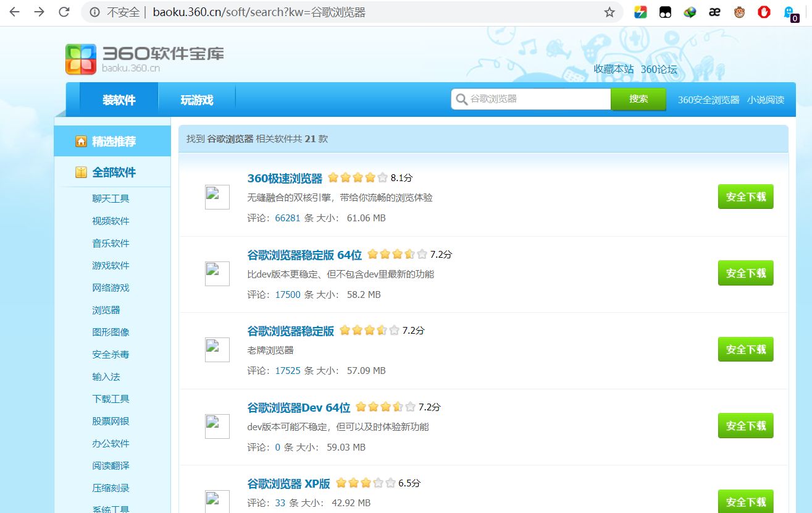The image size is (812, 513).
Task: Click 安全下载 for 360极速浏览器
Action: coord(745,197)
